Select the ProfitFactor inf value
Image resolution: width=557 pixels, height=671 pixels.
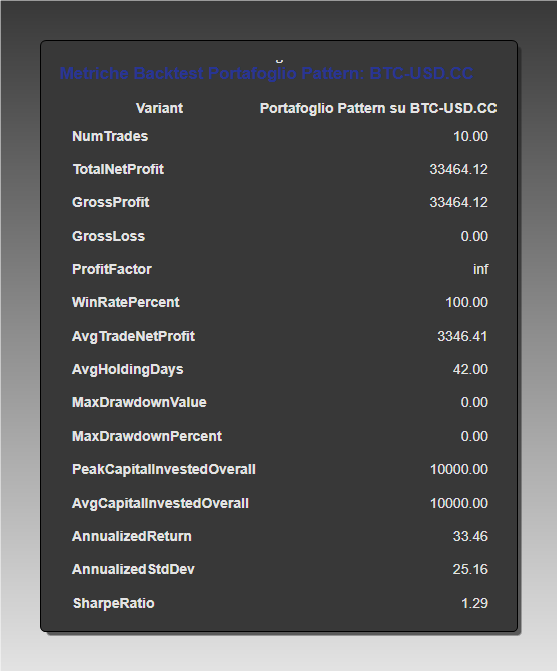[480, 269]
